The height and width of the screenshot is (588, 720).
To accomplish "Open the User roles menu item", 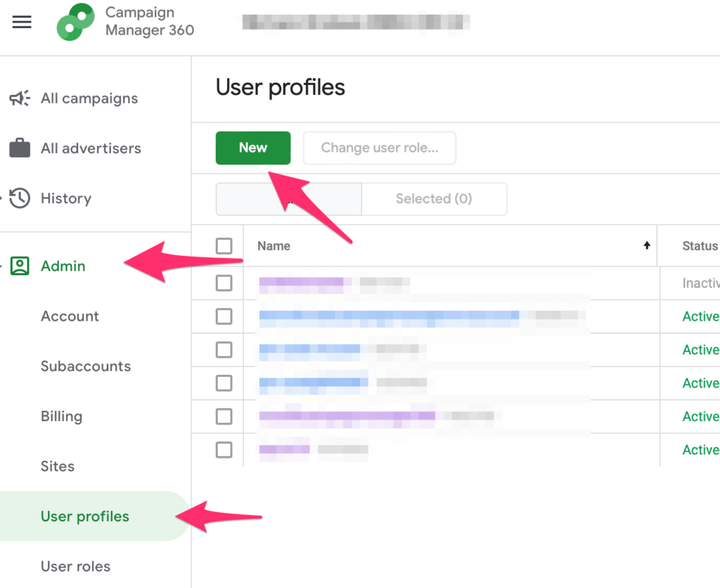I will 75,566.
